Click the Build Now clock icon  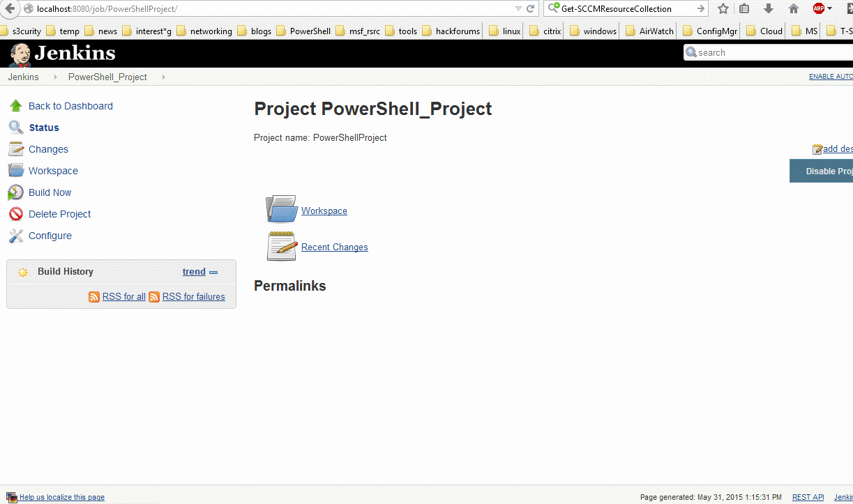[x=16, y=192]
